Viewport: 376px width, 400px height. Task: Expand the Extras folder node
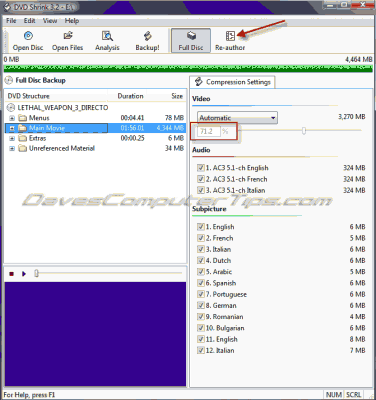[12, 138]
